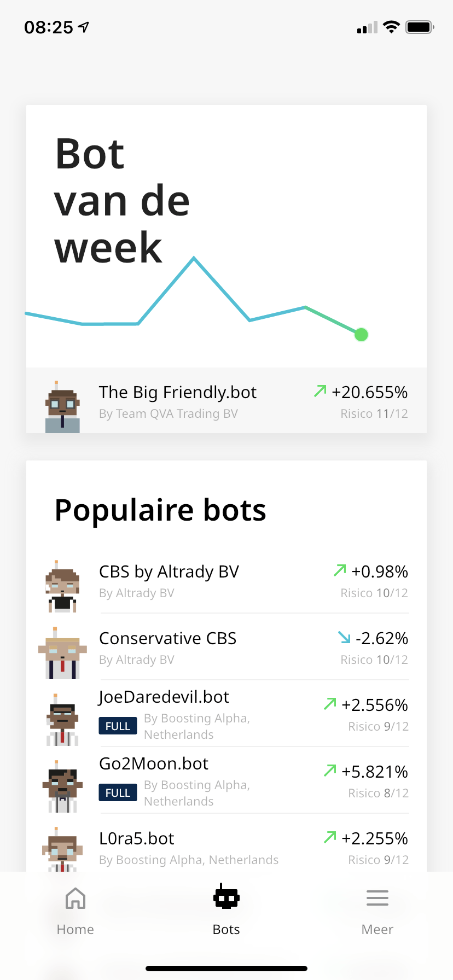Open the Conservative CBS bot
This screenshot has width=453, height=980.
coord(167,639)
